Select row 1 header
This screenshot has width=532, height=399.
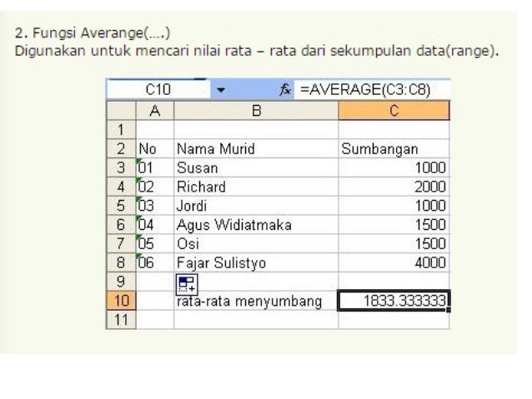click(121, 129)
